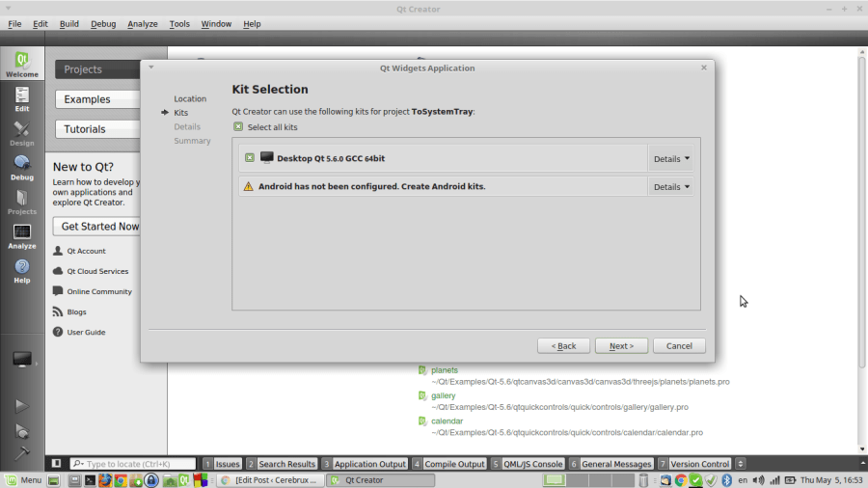Open the trash icon in the panel
The image size is (868, 488).
(643, 479)
